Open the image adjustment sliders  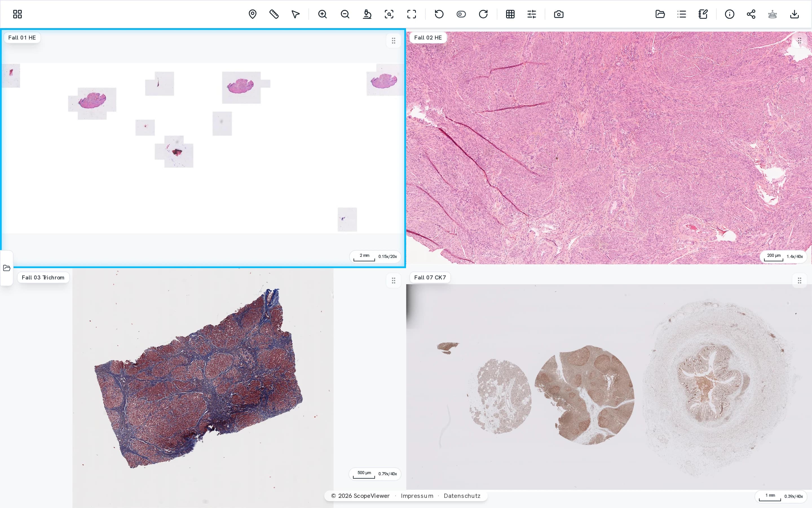pos(532,14)
